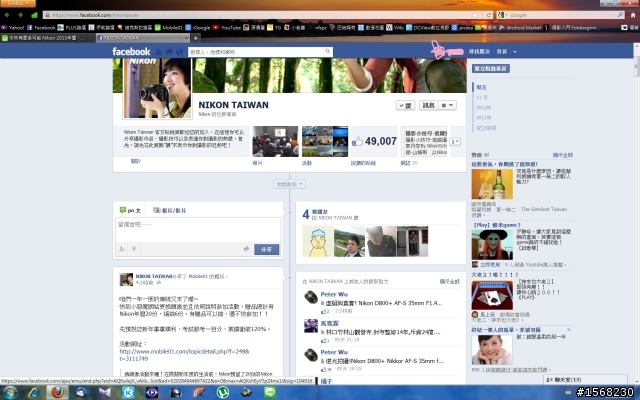Select the photo/video tab in composer
Image resolution: width=640 pixels, height=400 pixels.
click(169, 210)
